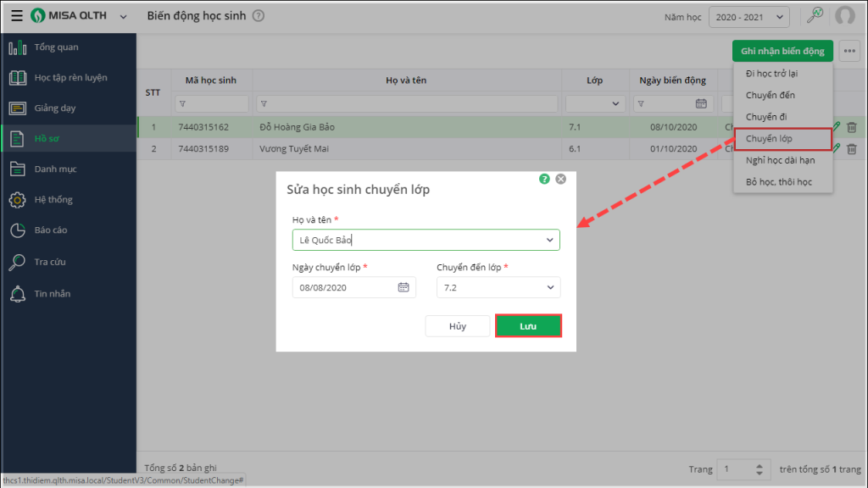Open the Chuyển đến lớp 7.2 dropdown
The height and width of the screenshot is (488, 868).
(x=498, y=288)
